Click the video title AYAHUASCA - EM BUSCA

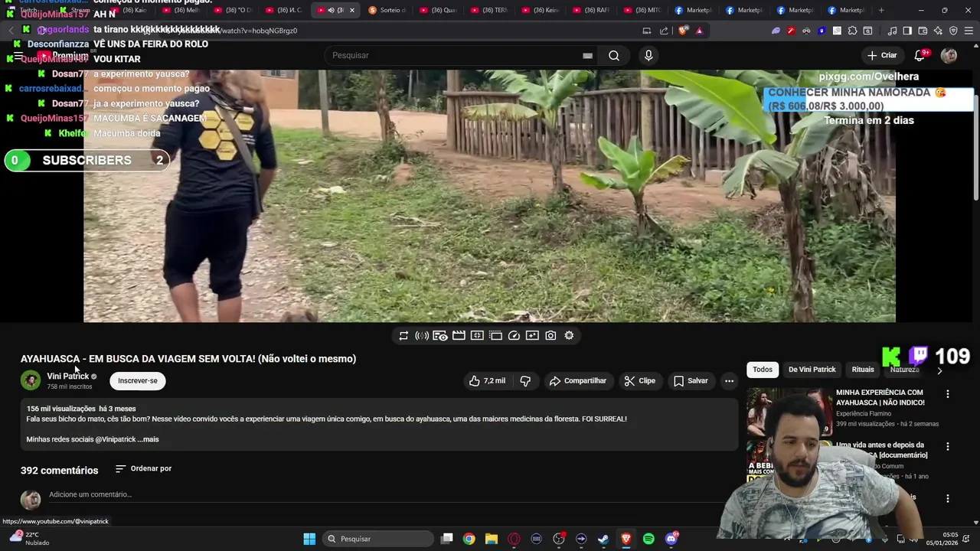188,358
